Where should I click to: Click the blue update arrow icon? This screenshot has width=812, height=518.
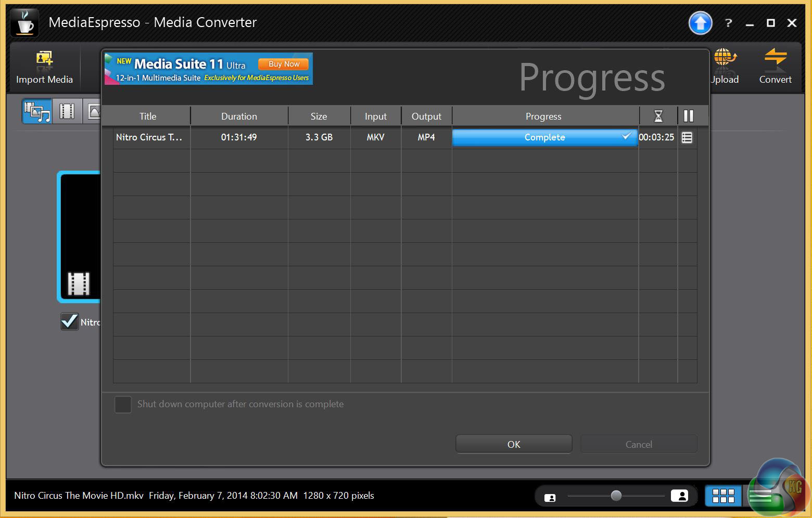(x=700, y=23)
